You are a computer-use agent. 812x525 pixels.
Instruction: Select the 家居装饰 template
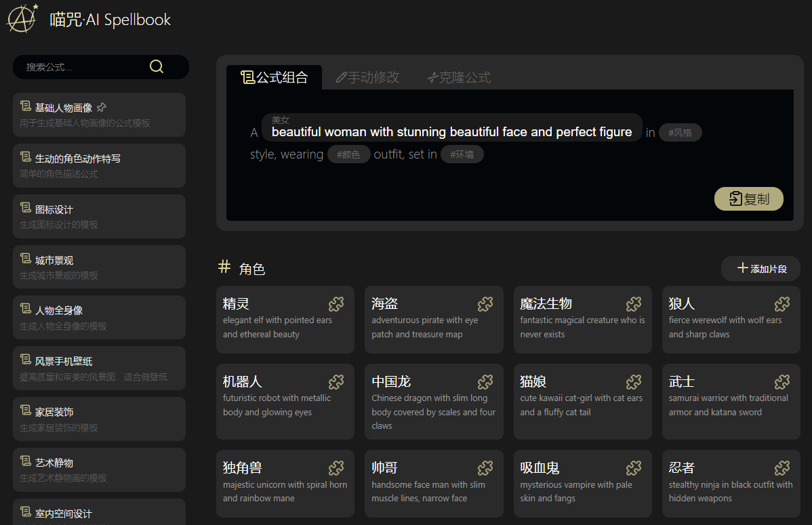[100, 419]
